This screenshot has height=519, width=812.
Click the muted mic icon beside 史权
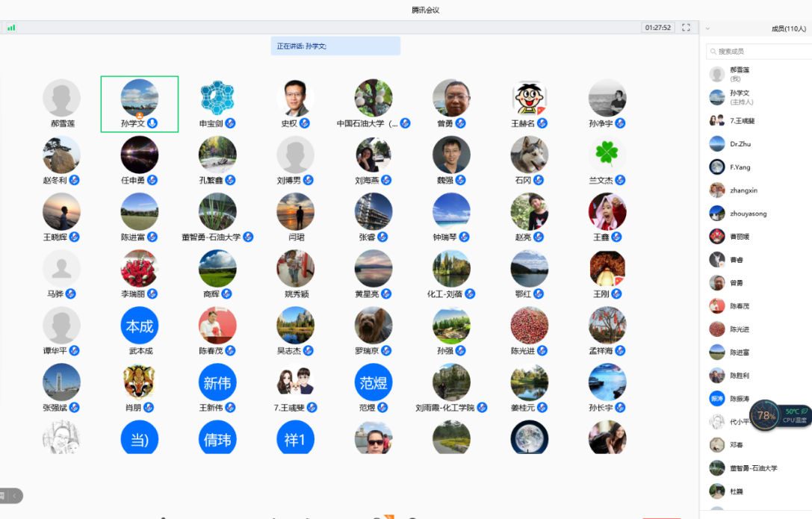coord(305,123)
